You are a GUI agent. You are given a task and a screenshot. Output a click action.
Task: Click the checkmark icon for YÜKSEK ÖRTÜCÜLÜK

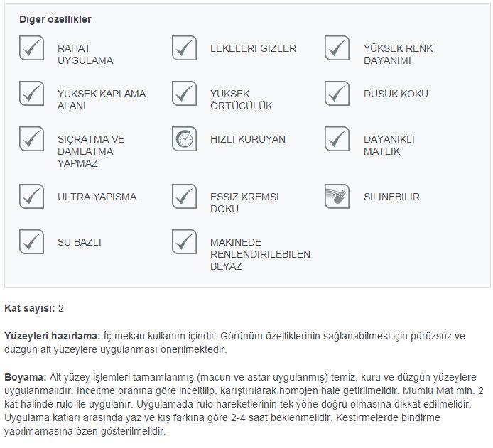[184, 94]
